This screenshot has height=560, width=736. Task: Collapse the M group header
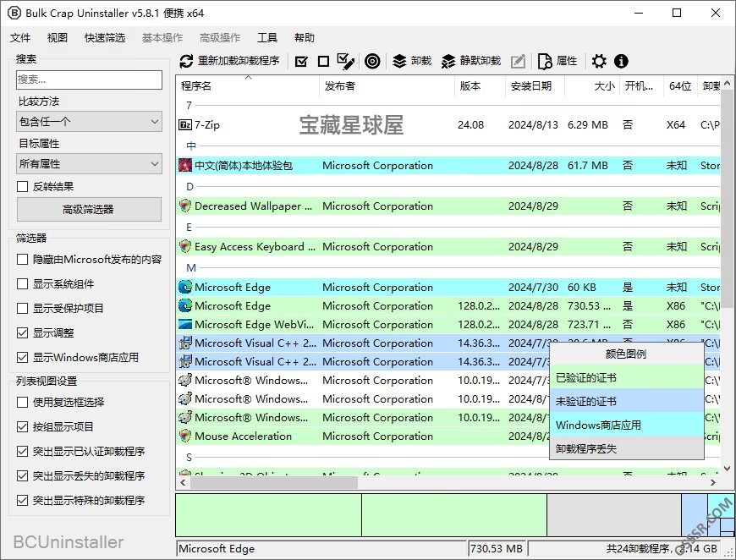(x=191, y=267)
